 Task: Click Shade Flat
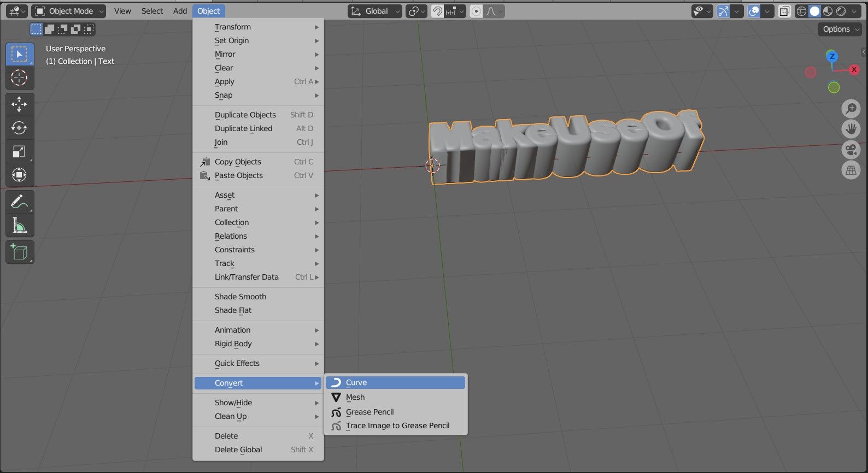(258, 310)
